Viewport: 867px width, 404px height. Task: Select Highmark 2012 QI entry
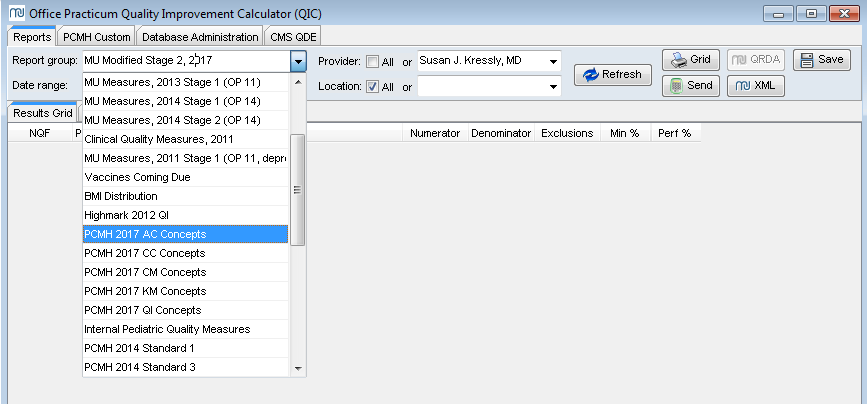pos(186,215)
